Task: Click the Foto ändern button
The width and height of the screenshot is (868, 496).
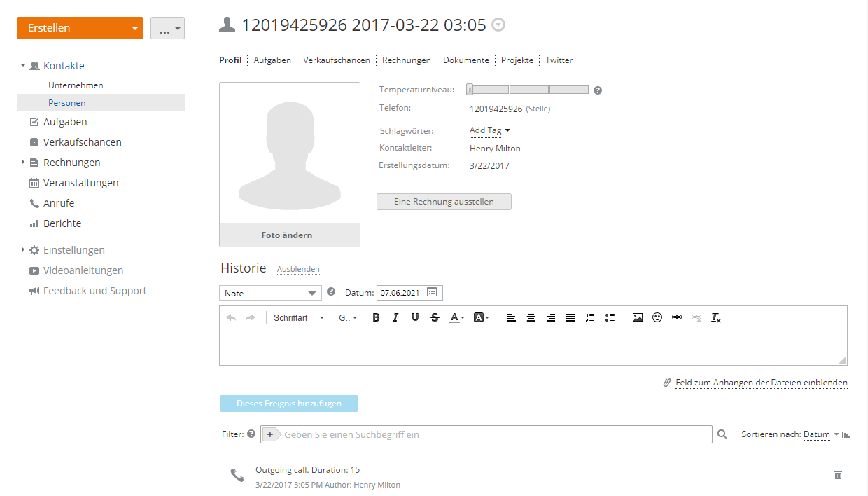Action: 290,235
